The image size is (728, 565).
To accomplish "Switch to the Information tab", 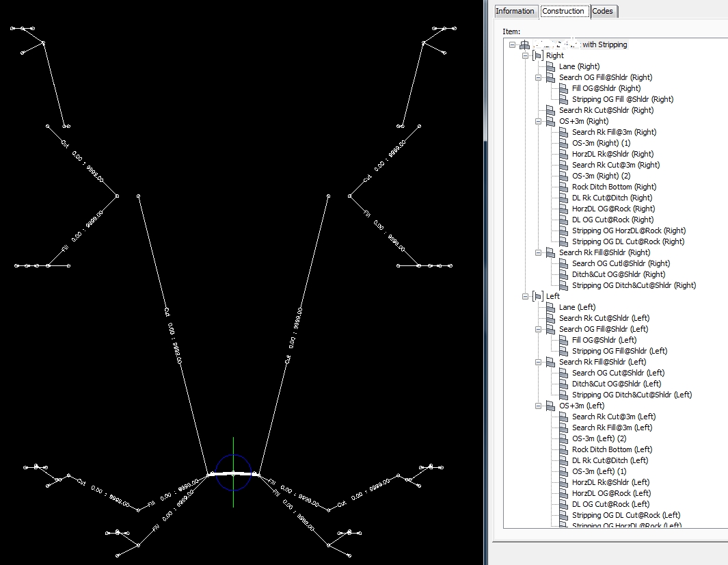I will 515,11.
